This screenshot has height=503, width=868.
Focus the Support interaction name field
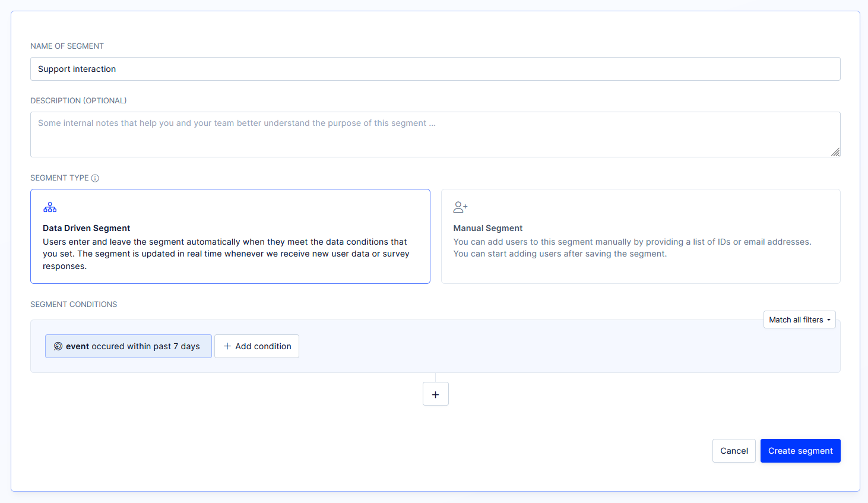coord(435,69)
